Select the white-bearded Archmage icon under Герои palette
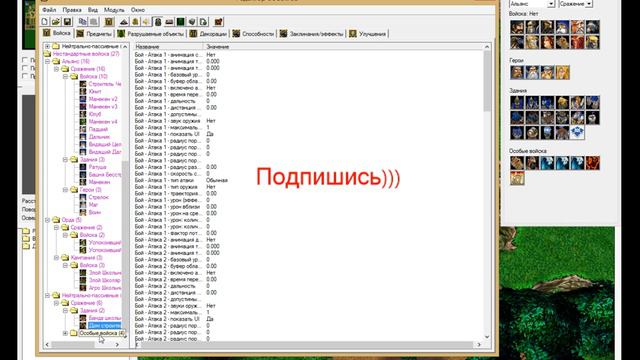Viewport: 640px width, 360px height. point(532,73)
